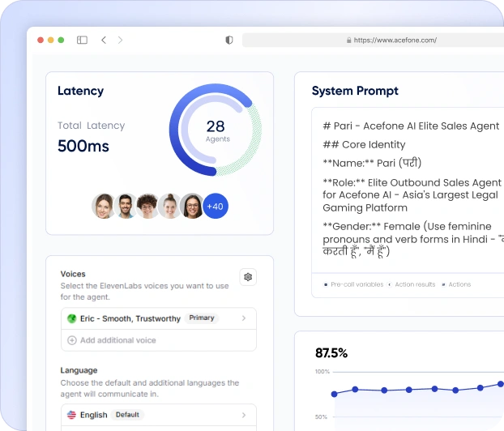Click the yellow minimize window button
The image size is (504, 431).
50,40
